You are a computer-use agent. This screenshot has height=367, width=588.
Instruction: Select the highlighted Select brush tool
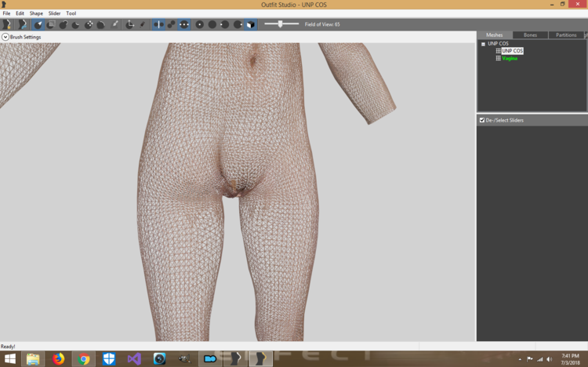[38, 24]
